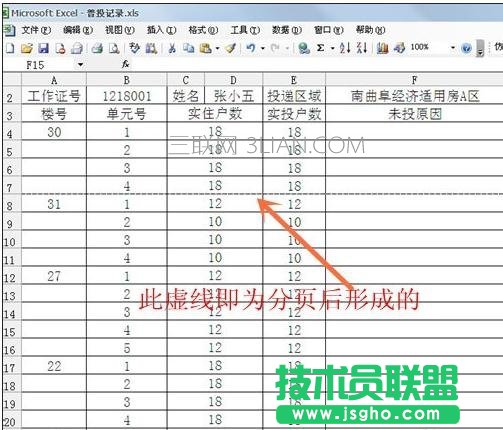Select row 8 header
This screenshot has height=430, width=503.
coord(11,204)
